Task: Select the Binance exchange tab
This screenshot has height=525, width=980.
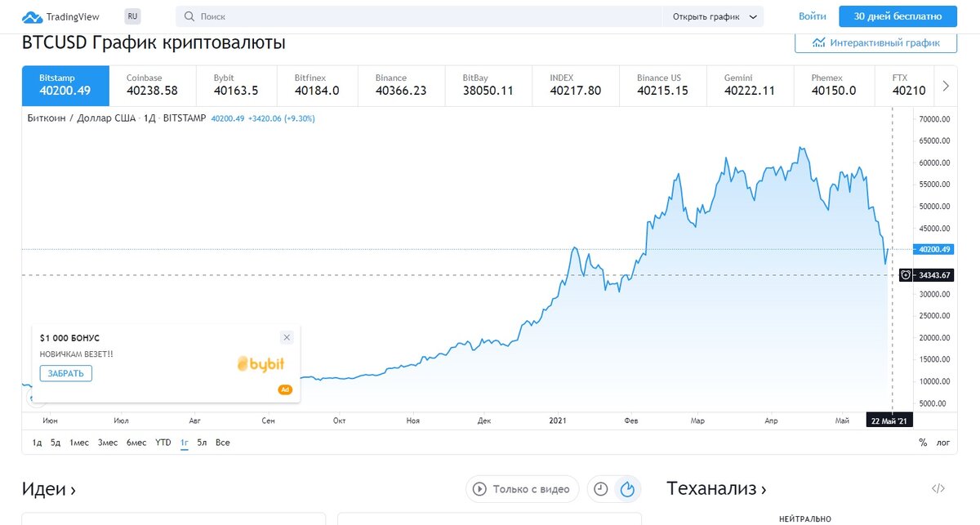Action: [x=400, y=85]
